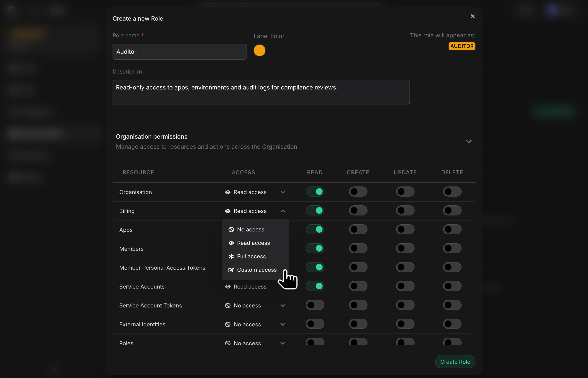Click the no-access icon in the Roles row

228,343
